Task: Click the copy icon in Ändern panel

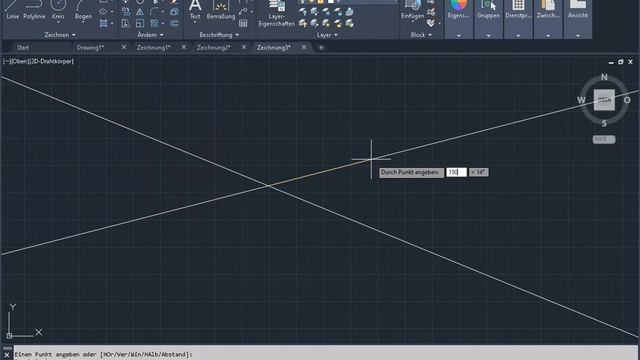Action: 126,11
